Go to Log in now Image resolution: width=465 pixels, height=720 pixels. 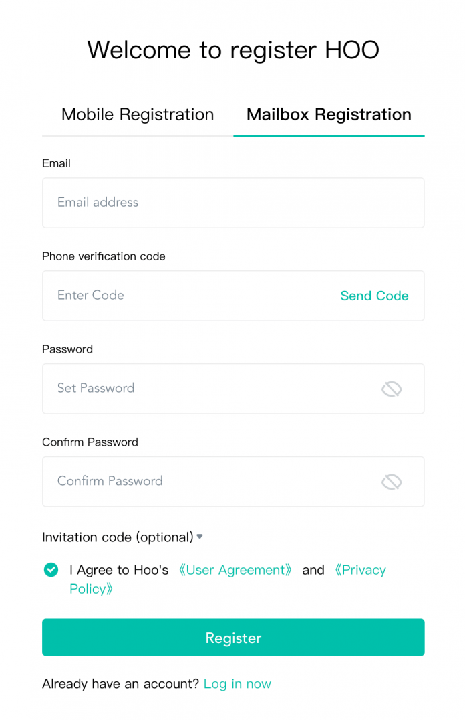[237, 684]
